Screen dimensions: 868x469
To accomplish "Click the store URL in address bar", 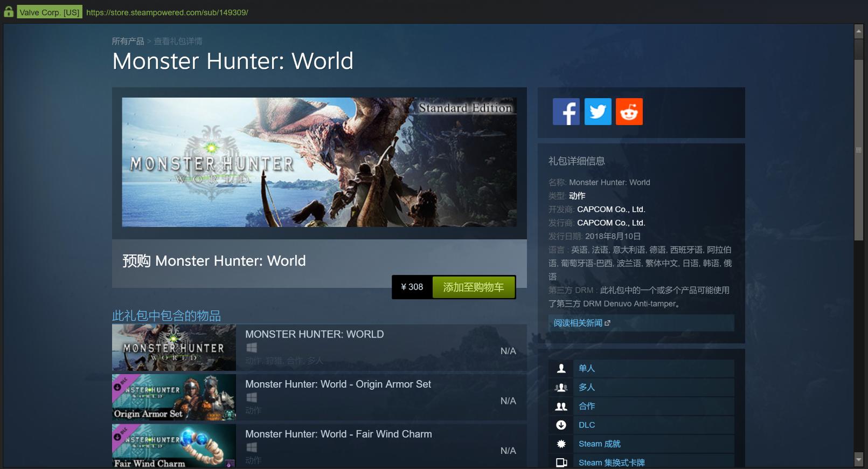I will click(x=167, y=12).
